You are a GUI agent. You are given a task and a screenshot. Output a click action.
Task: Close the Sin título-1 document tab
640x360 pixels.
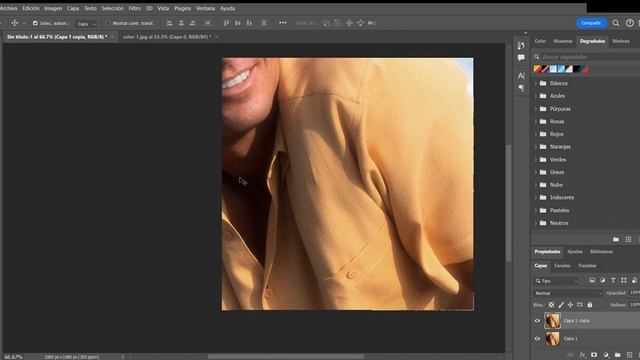coord(112,37)
